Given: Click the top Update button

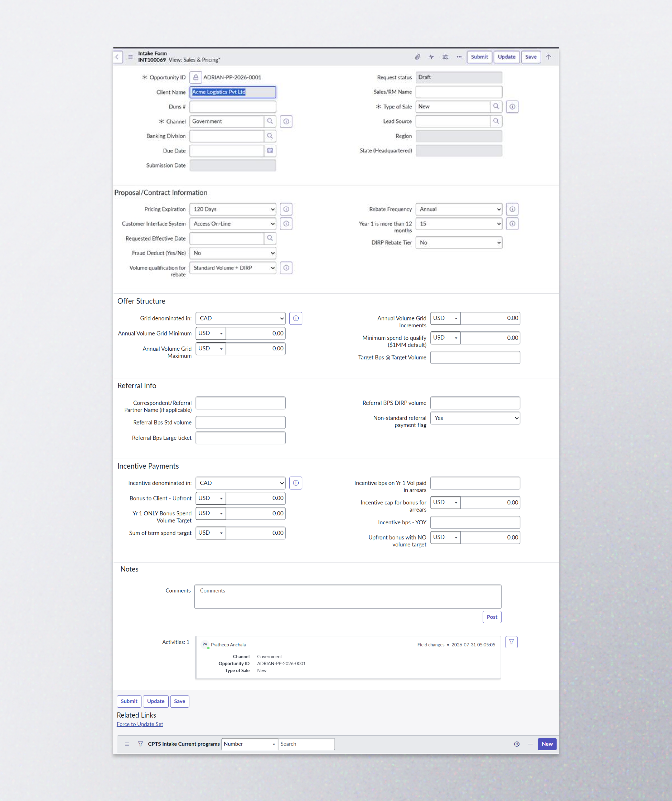Looking at the screenshot, I should (506, 57).
